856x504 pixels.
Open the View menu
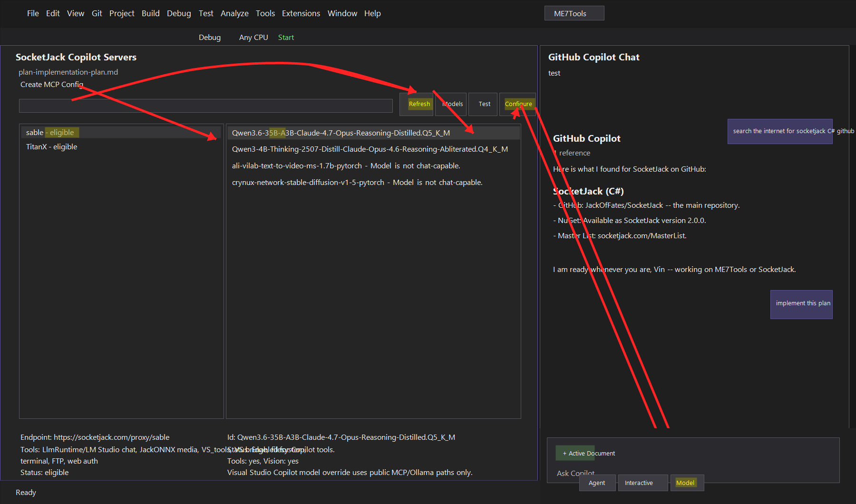click(76, 13)
